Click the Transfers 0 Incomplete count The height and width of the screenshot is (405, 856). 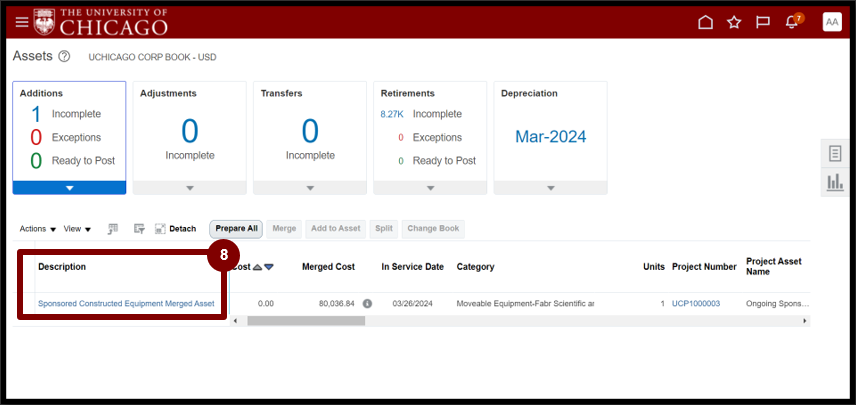point(310,132)
